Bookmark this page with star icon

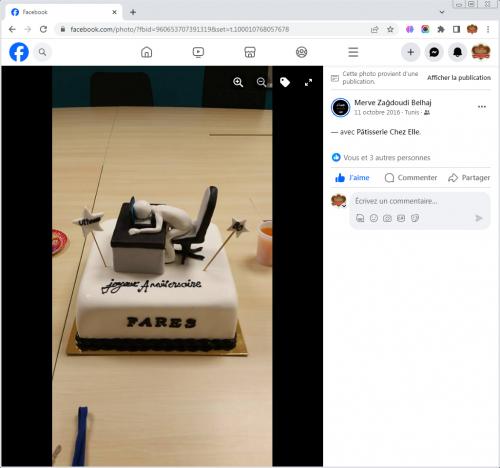tap(390, 29)
